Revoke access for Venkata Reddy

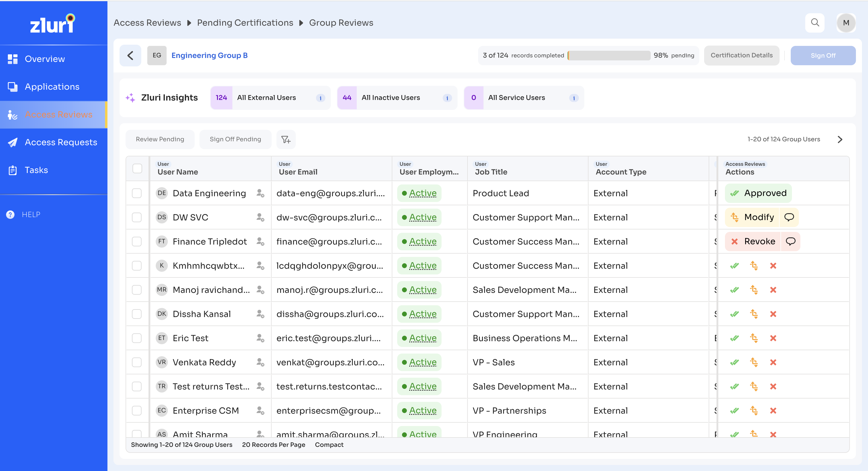coord(773,362)
